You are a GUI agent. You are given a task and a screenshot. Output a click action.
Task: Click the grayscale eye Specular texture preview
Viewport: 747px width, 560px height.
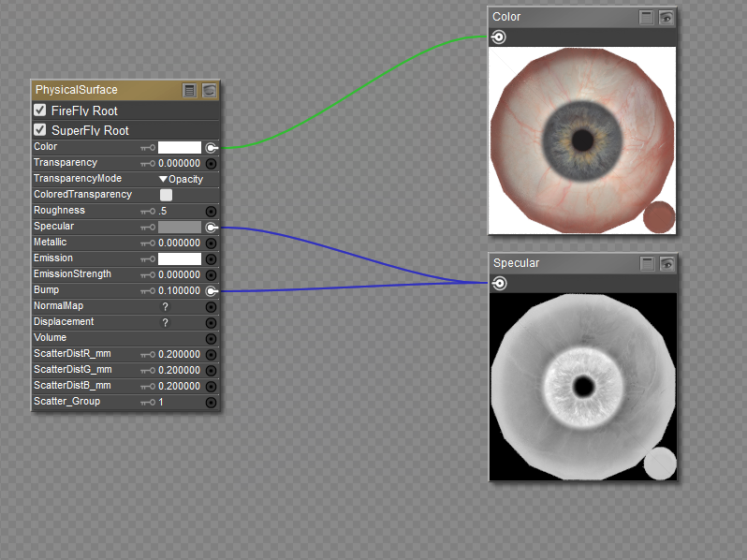click(x=582, y=386)
